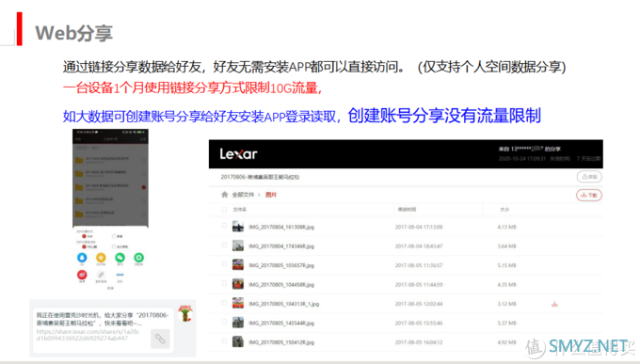Open the 全部文件 breadcrumb link
Image resolution: width=640 pixels, height=364 pixels.
click(243, 195)
